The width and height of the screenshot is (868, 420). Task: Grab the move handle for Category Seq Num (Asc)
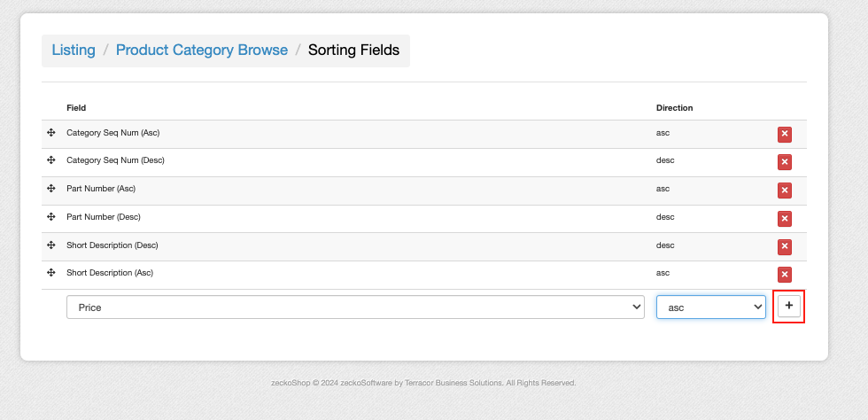(x=51, y=132)
